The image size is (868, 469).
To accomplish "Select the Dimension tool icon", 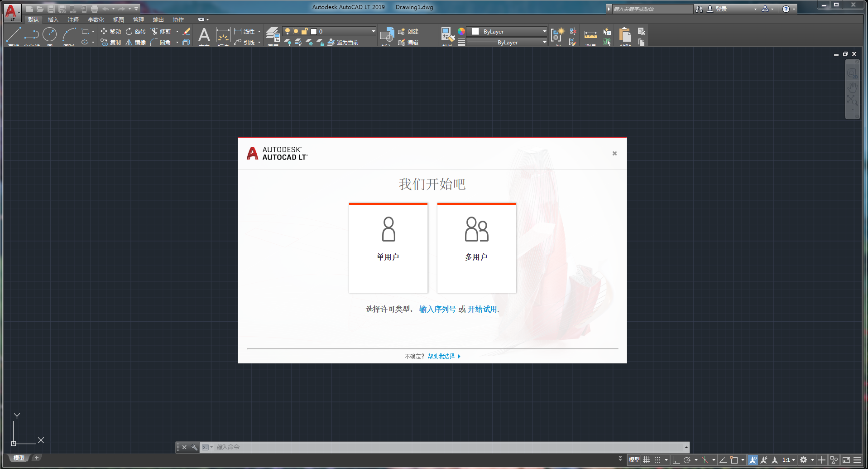I will pyautogui.click(x=223, y=35).
